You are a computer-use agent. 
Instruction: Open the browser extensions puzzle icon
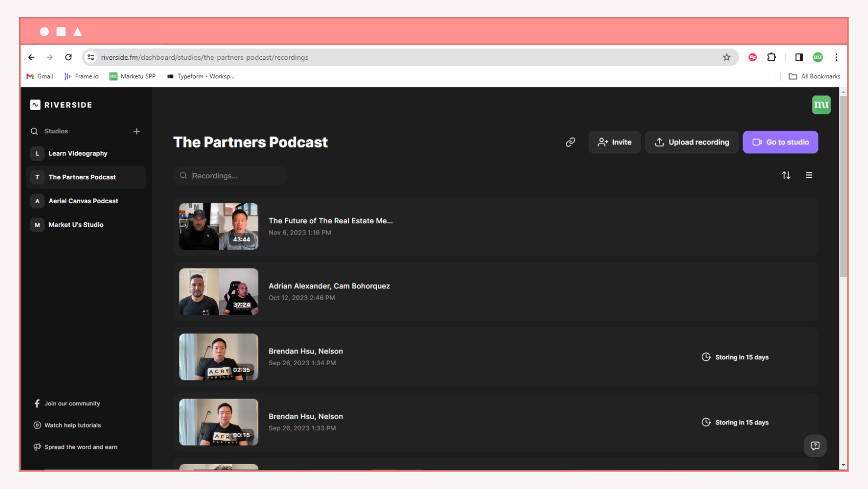click(x=772, y=57)
